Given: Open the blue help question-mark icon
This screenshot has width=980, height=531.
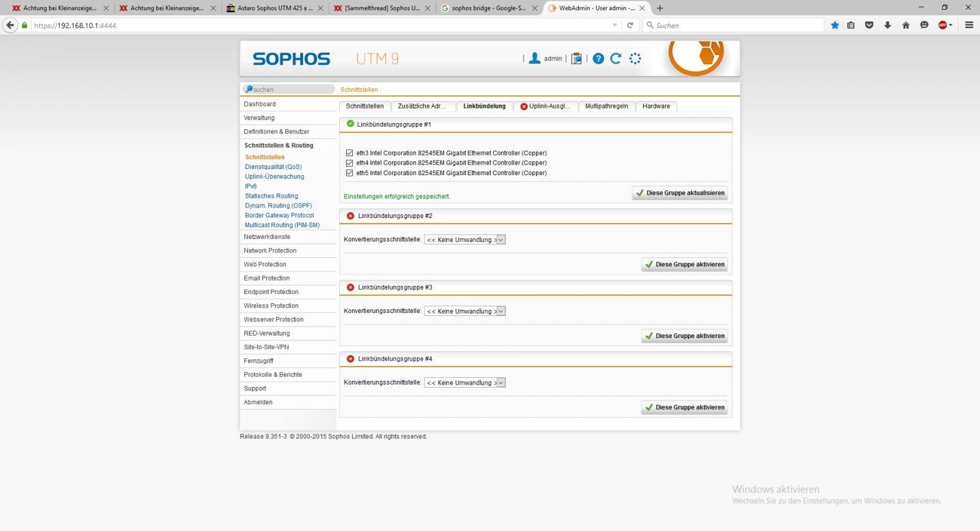Looking at the screenshot, I should 598,58.
